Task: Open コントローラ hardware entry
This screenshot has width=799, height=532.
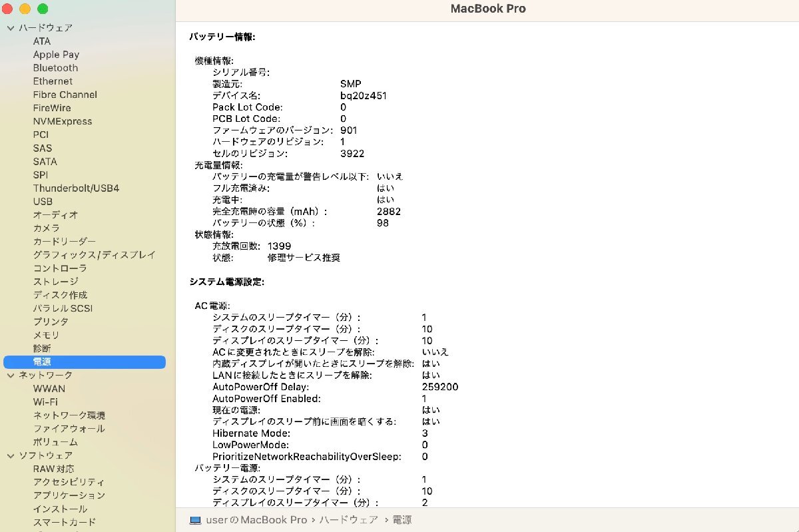Action: 60,268
